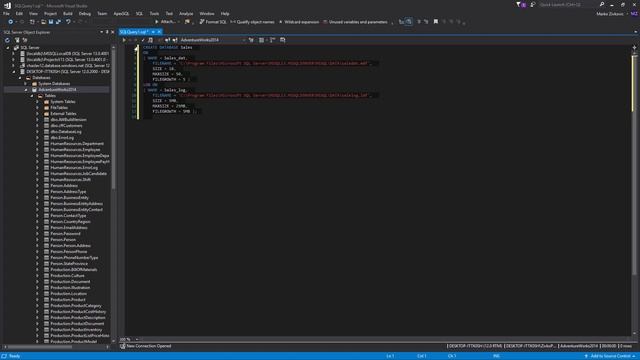
Task: Click the bookmark icon in the top toolbar
Action: click(436, 22)
